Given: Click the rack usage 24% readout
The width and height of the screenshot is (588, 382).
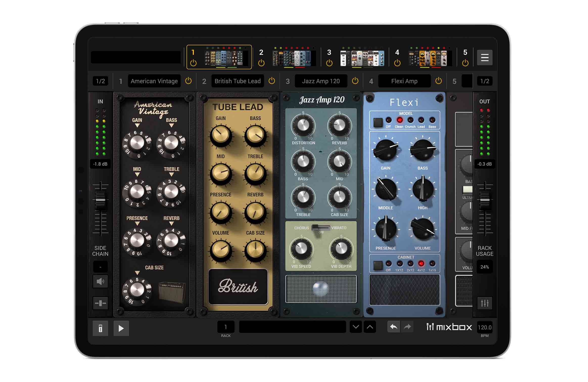Looking at the screenshot, I should (484, 267).
